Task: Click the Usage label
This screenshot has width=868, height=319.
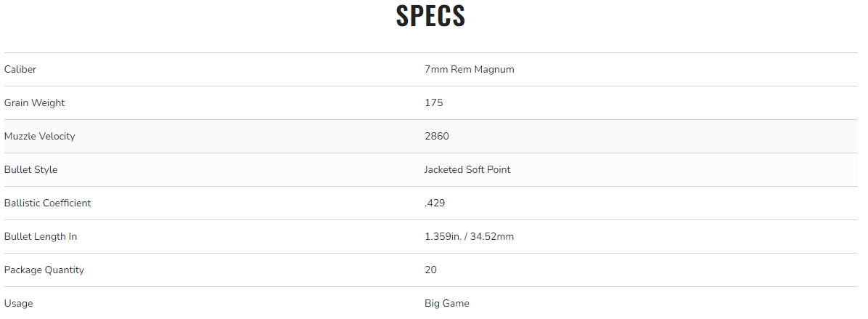Action: pos(18,304)
